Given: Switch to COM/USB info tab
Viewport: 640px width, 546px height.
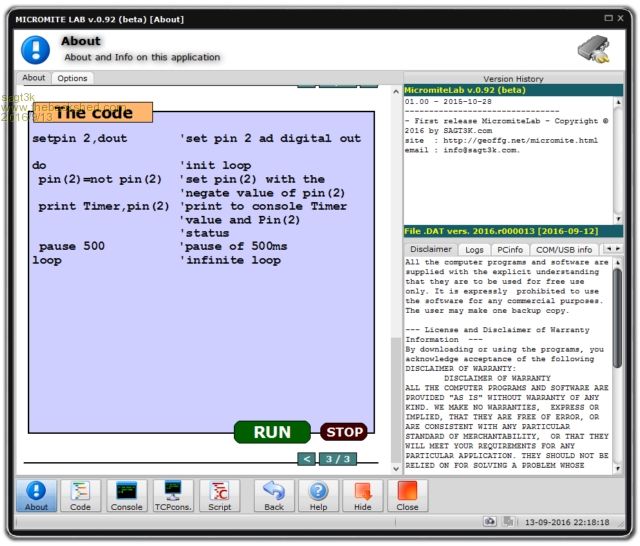Looking at the screenshot, I should 564,249.
